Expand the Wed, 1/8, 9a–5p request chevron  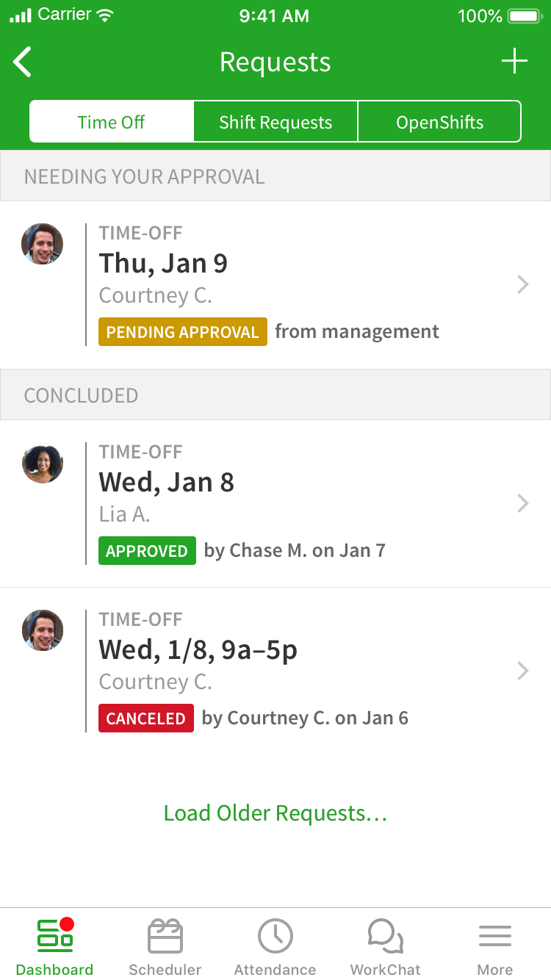pyautogui.click(x=523, y=671)
